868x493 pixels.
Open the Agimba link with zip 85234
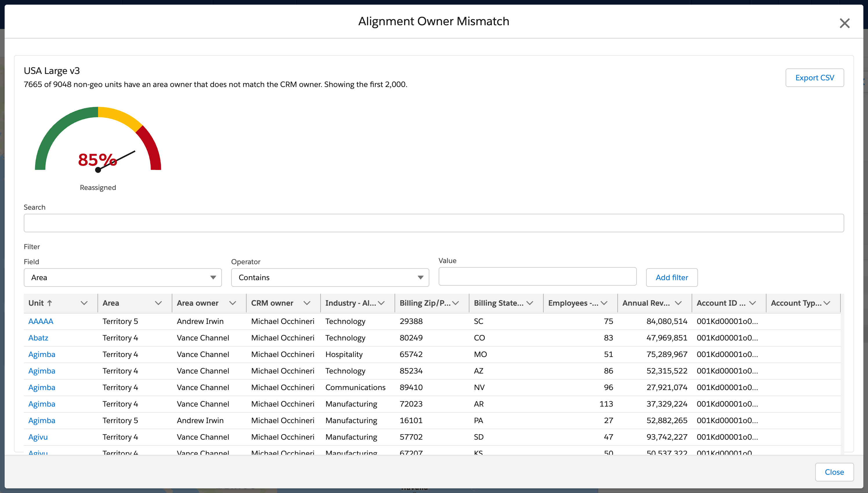pyautogui.click(x=42, y=371)
